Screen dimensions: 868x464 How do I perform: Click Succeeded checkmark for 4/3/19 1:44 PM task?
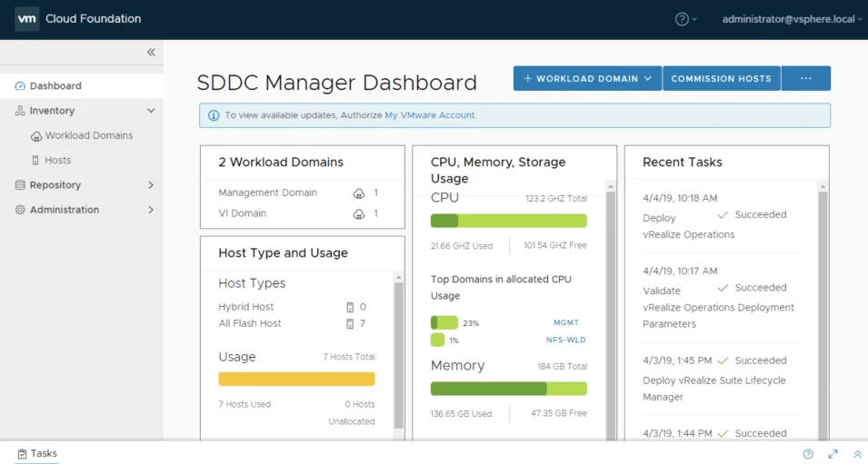click(x=723, y=434)
